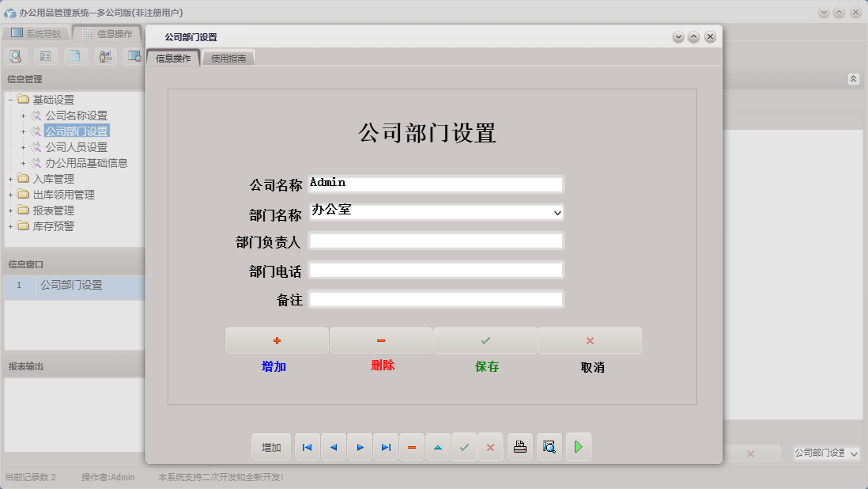The width and height of the screenshot is (868, 489).
Task: Click the 增加 button with plus sign
Action: [x=276, y=340]
